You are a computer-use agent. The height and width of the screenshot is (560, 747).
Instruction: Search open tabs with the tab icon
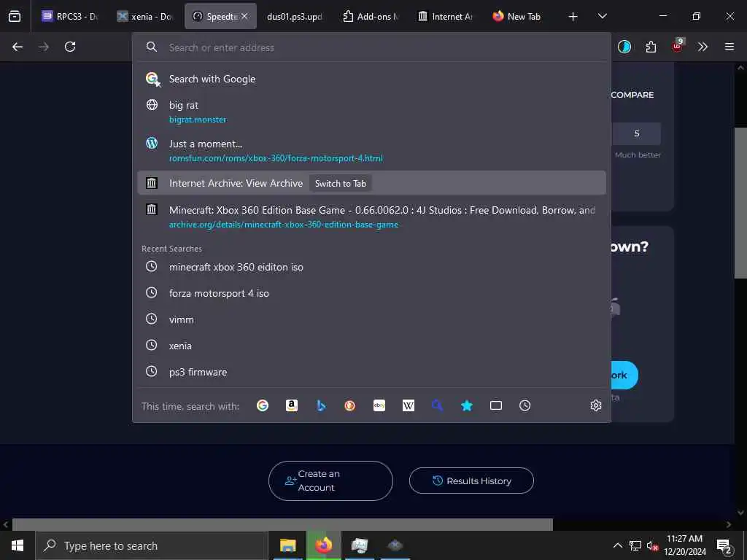(496, 405)
